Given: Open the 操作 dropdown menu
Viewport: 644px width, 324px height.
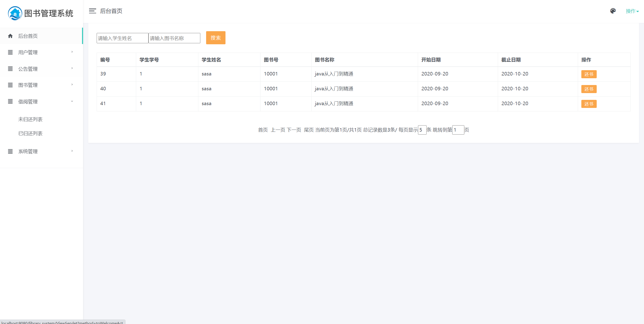Looking at the screenshot, I should click(632, 11).
